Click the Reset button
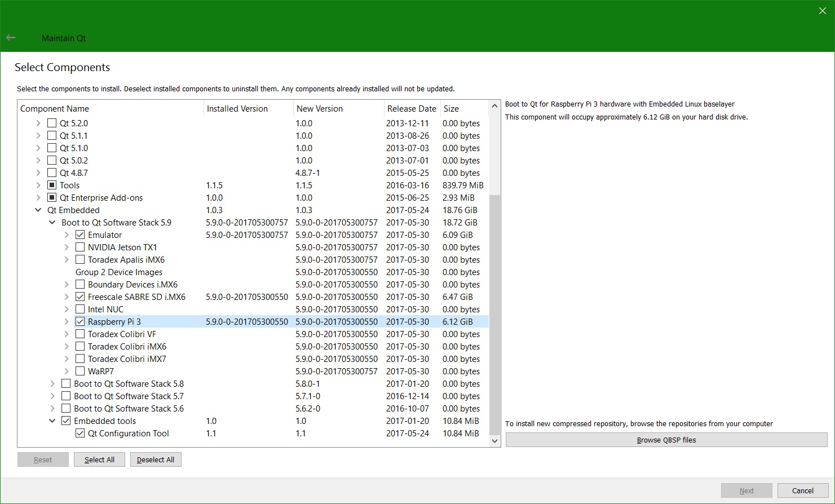 tap(43, 459)
